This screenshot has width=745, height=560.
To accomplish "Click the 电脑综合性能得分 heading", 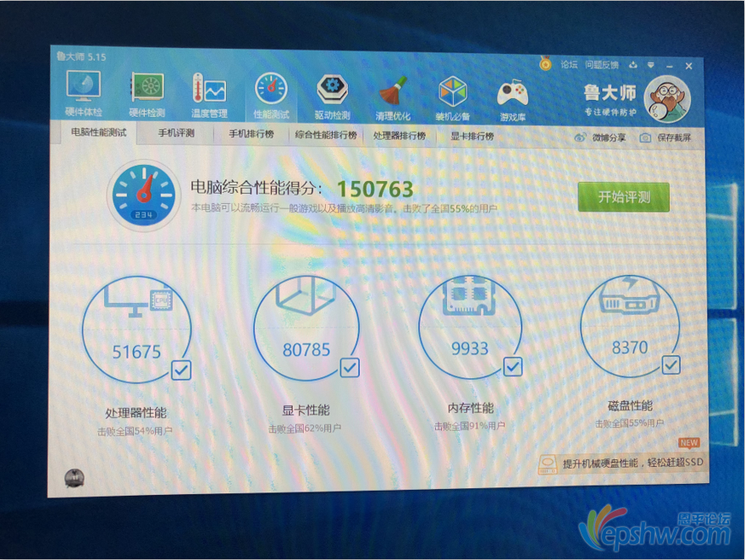I will (x=257, y=188).
